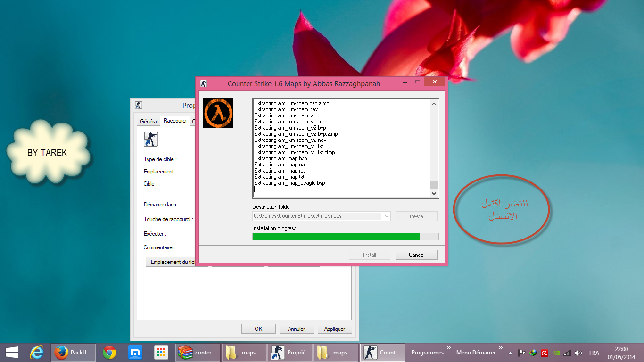Open the destination folder dropdown
This screenshot has width=644, height=362.
point(387,216)
